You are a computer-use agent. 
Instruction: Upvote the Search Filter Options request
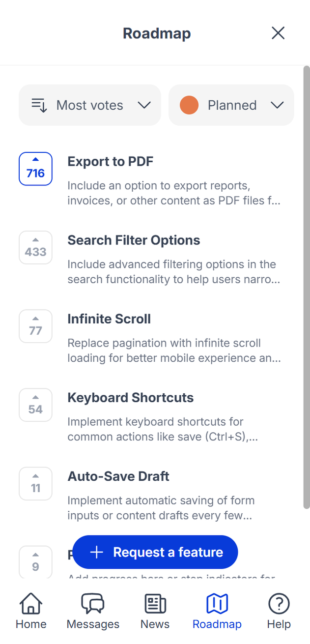(35, 247)
